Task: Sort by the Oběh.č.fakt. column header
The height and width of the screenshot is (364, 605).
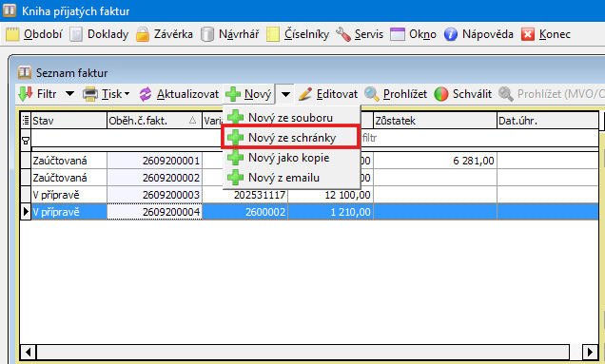Action: pyautogui.click(x=154, y=121)
